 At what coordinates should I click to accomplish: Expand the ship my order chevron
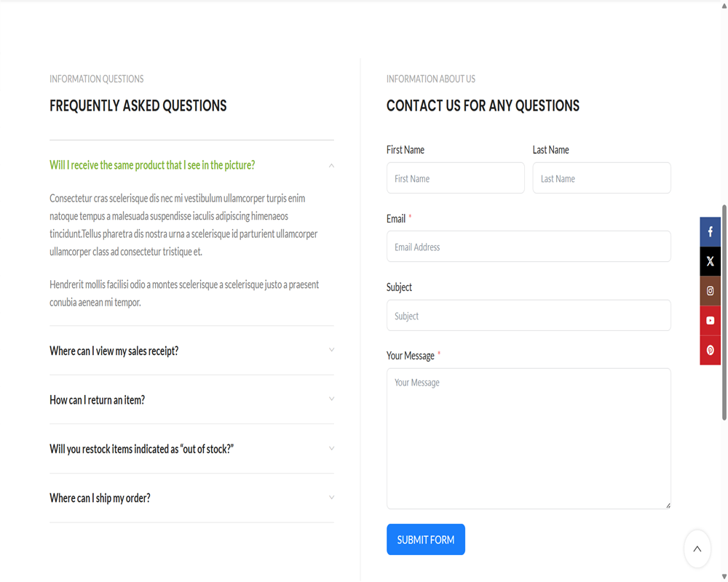click(x=331, y=498)
